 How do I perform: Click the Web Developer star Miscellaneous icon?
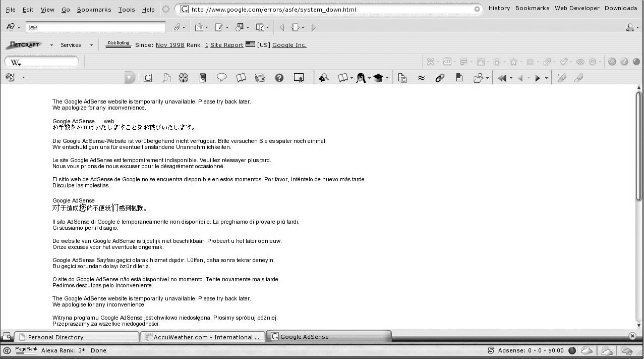pyautogui.click(x=513, y=62)
